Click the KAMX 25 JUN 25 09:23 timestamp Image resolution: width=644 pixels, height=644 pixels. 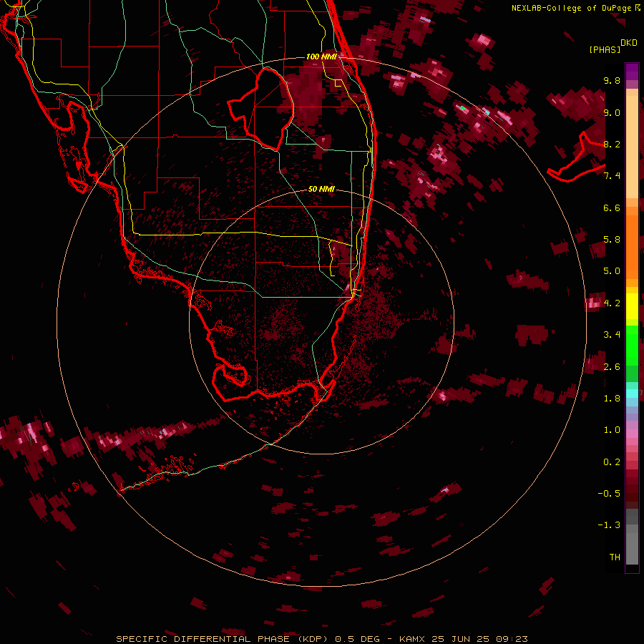tap(463, 639)
